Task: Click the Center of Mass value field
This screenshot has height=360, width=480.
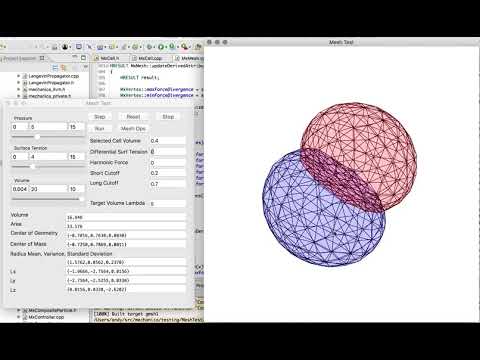Action: (126, 244)
